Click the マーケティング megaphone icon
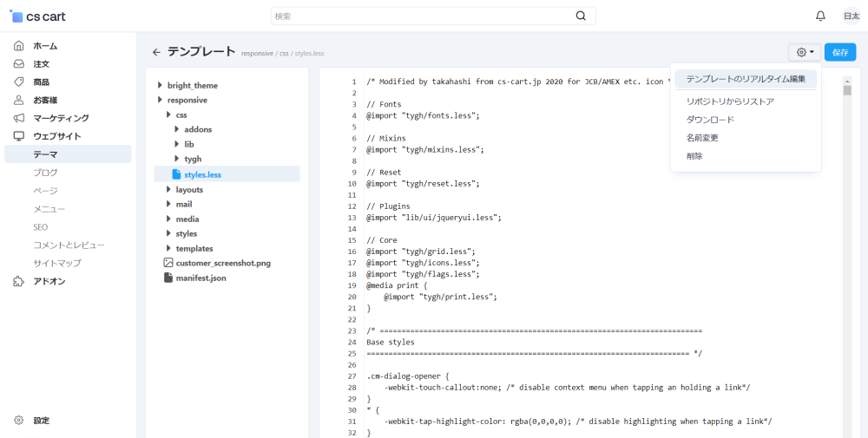This screenshot has width=868, height=438. point(19,118)
